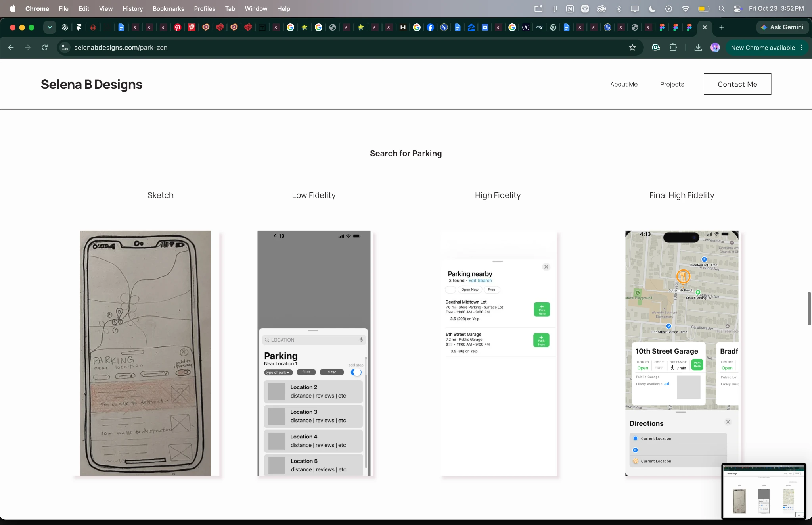Open the About Me page
The width and height of the screenshot is (812, 525).
(624, 84)
